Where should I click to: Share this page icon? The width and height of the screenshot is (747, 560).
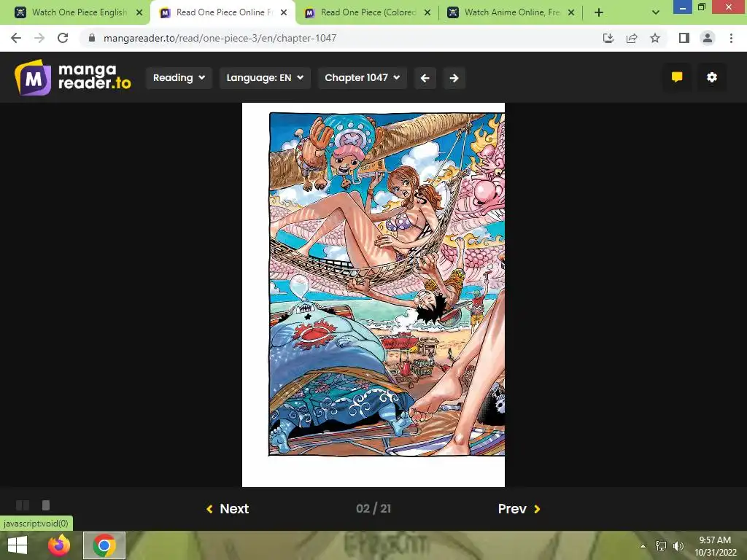(x=632, y=38)
